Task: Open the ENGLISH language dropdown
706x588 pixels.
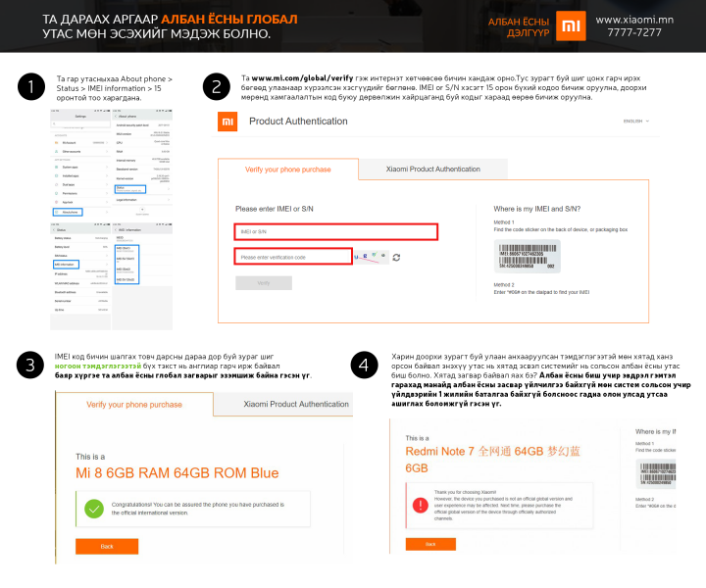Action: [635, 121]
